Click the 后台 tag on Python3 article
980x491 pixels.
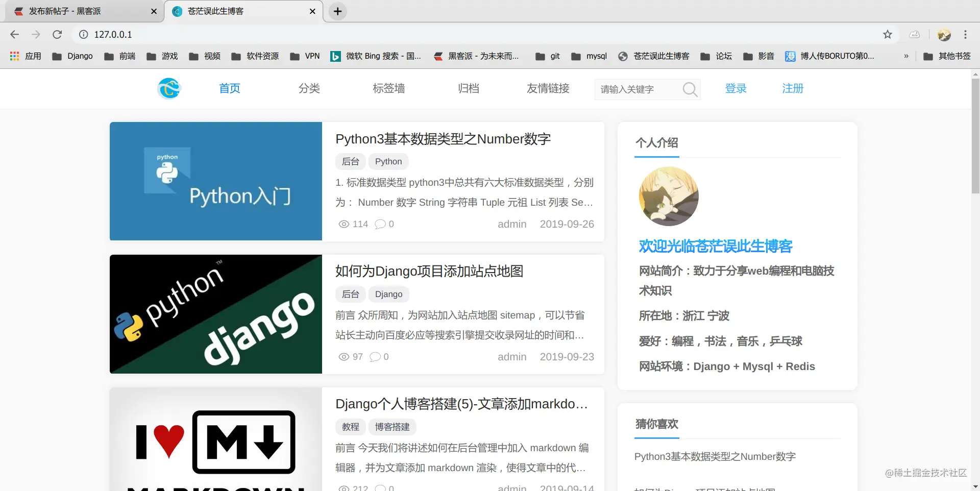point(351,161)
